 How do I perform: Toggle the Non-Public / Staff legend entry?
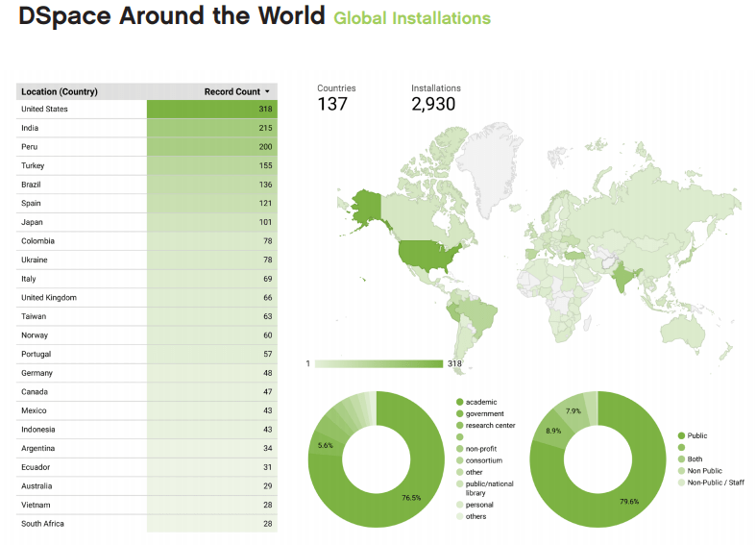716,483
